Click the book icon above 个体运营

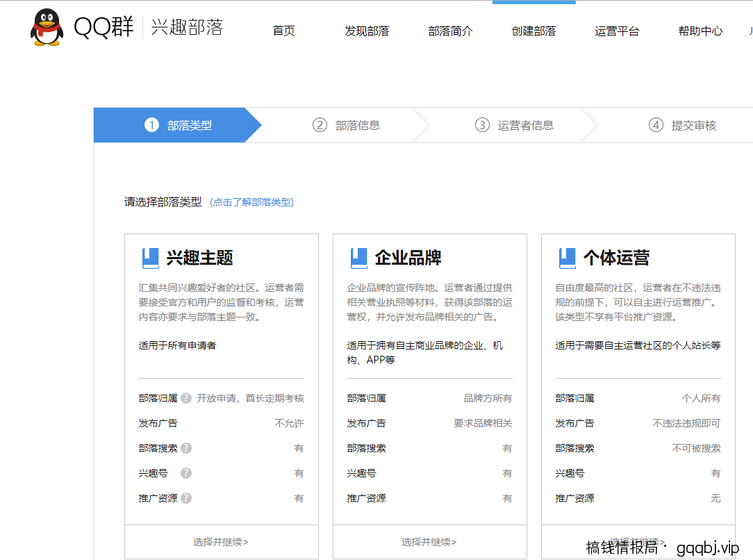[x=567, y=258]
